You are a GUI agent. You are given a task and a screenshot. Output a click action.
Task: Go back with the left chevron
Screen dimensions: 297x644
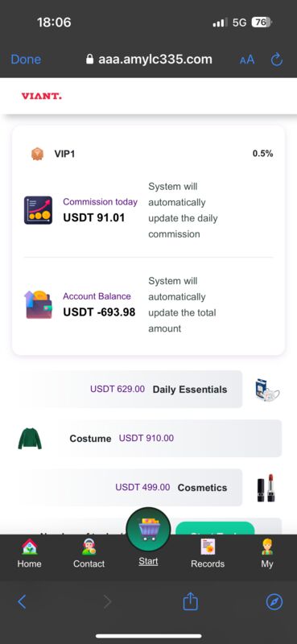point(23,602)
